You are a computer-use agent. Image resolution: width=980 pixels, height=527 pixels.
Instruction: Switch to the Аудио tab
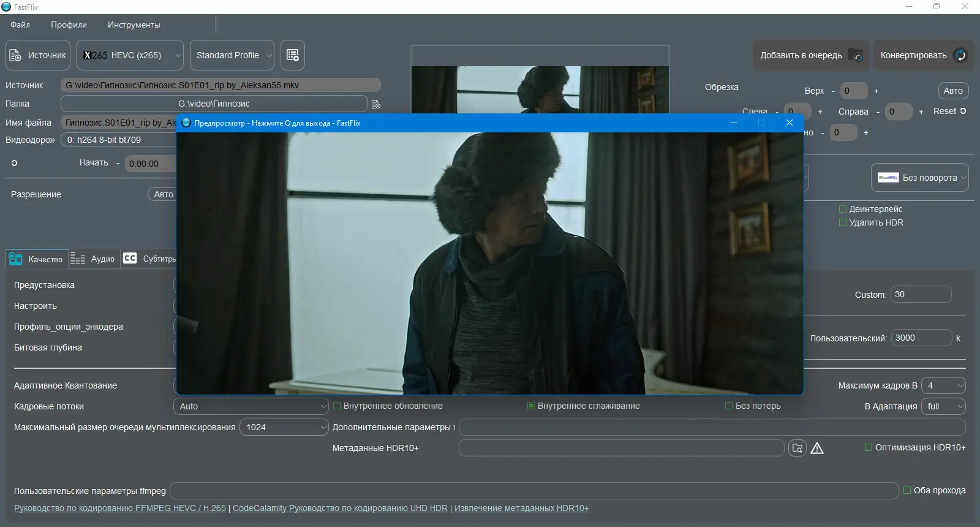pos(93,259)
